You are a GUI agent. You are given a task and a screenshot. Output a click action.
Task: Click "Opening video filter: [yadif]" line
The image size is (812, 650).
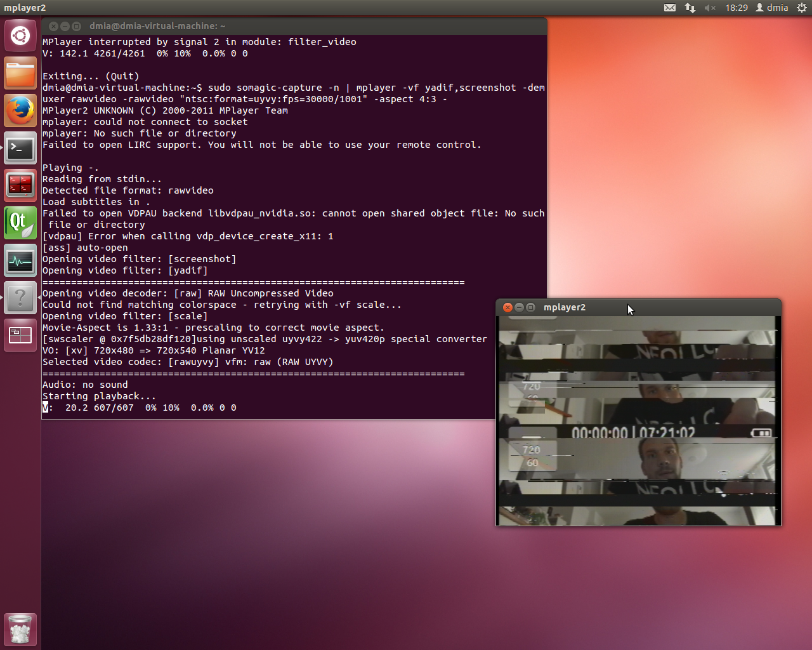[125, 270]
